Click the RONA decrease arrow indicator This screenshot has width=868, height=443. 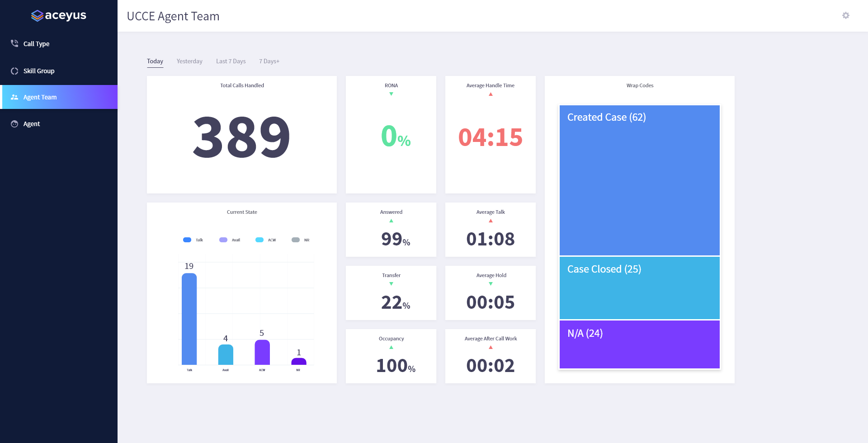tap(391, 94)
